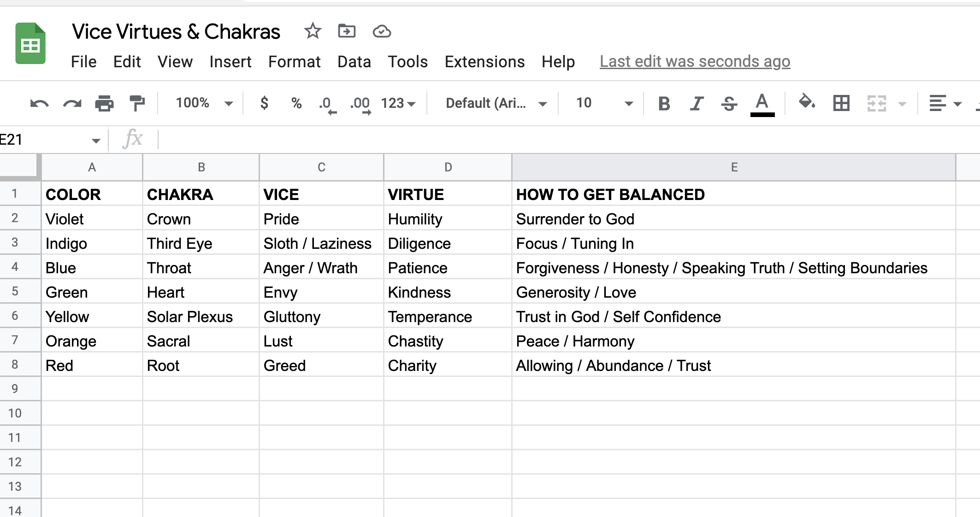Click the undo arrow icon
The image size is (980, 517).
pos(39,103)
